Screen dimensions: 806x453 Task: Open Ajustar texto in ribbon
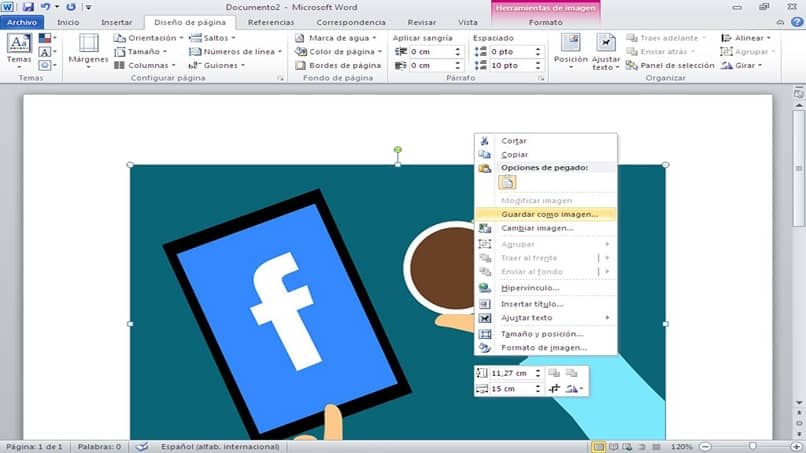tap(606, 51)
